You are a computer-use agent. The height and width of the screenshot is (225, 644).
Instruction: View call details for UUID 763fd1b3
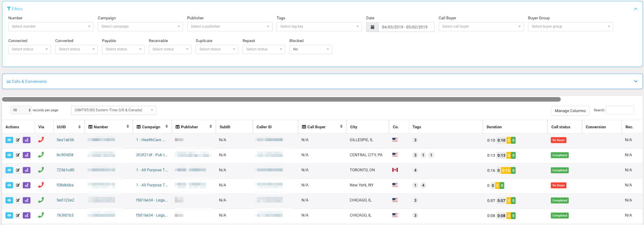(9, 215)
